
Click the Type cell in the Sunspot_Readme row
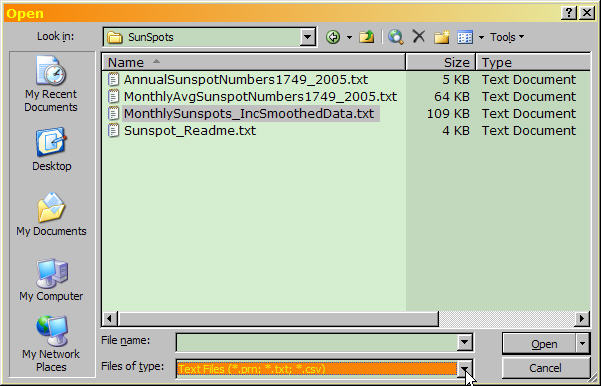529,131
